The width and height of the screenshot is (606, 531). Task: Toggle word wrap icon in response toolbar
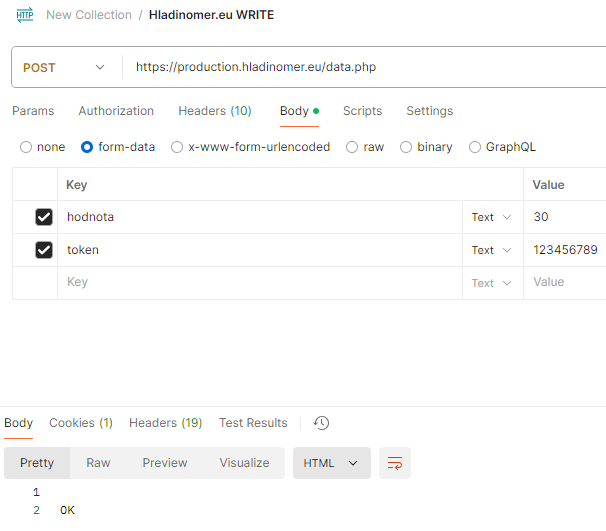pyautogui.click(x=395, y=463)
